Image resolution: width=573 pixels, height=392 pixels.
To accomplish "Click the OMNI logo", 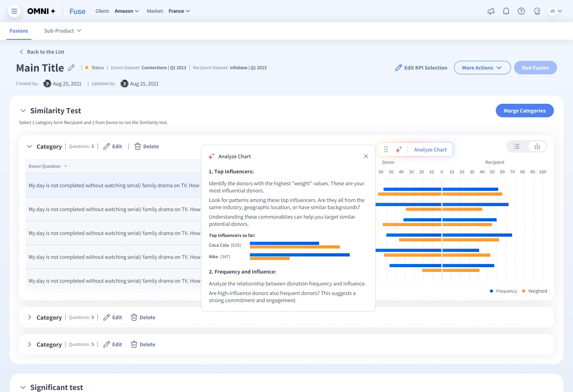I will 41,11.
